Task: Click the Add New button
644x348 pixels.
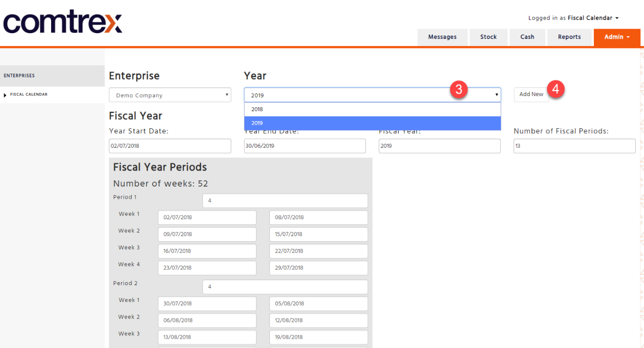Action: click(532, 95)
